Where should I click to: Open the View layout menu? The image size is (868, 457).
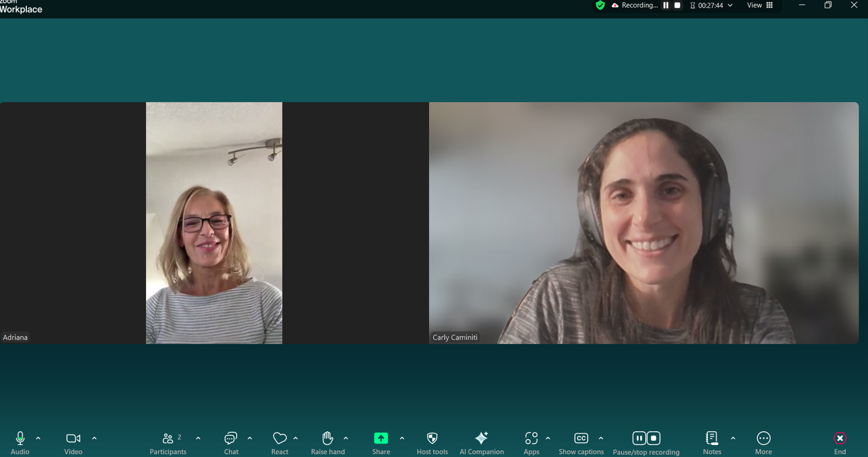[x=760, y=5]
